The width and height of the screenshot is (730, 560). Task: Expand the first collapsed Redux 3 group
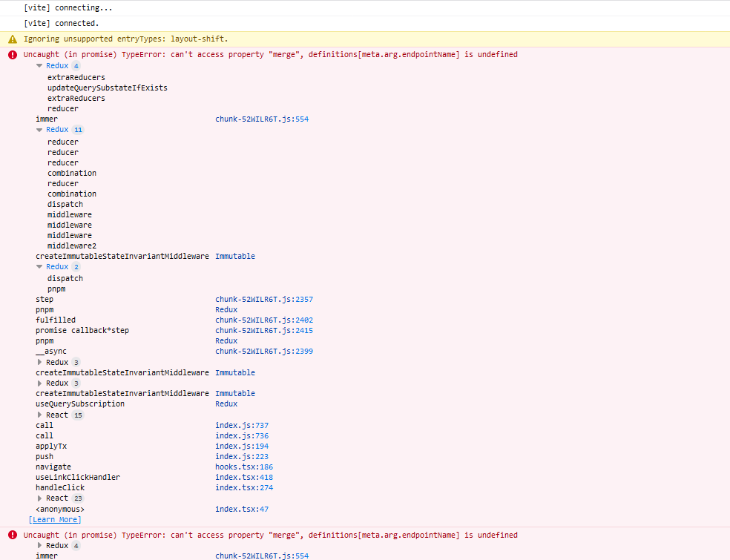click(x=39, y=361)
